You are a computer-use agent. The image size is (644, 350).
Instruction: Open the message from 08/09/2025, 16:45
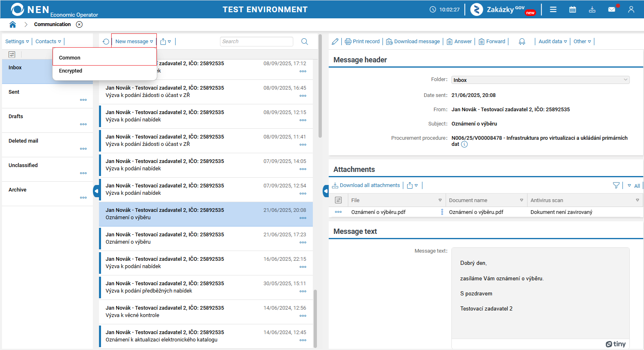(206, 92)
